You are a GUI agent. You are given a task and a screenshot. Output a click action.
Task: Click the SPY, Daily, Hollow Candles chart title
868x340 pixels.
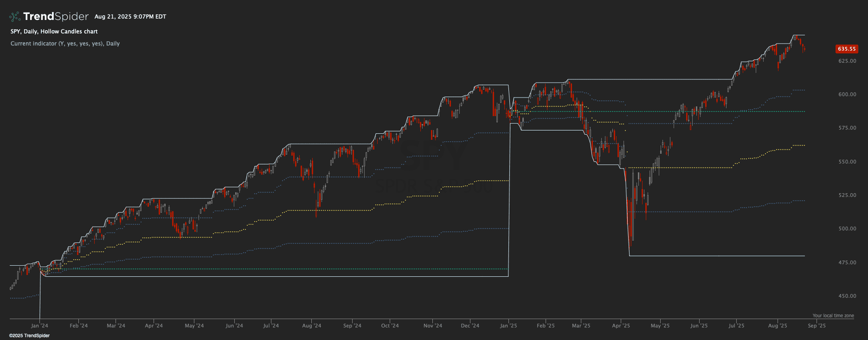tap(54, 32)
